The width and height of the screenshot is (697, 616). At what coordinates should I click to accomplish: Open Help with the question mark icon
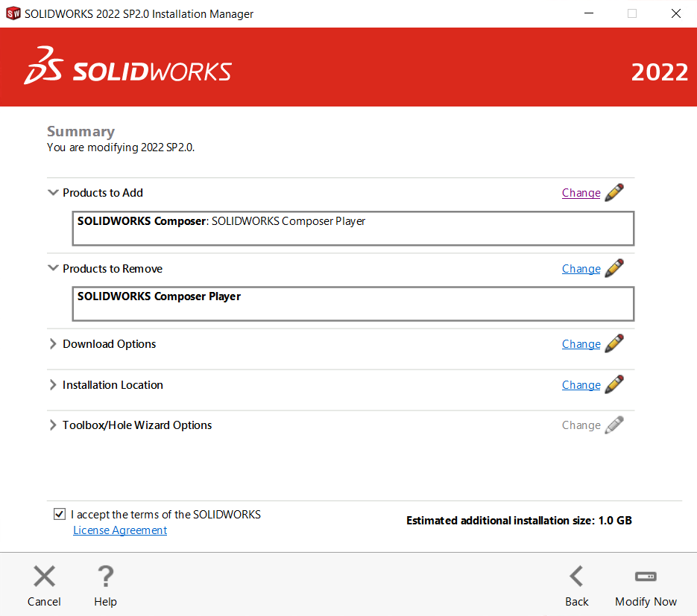(105, 577)
